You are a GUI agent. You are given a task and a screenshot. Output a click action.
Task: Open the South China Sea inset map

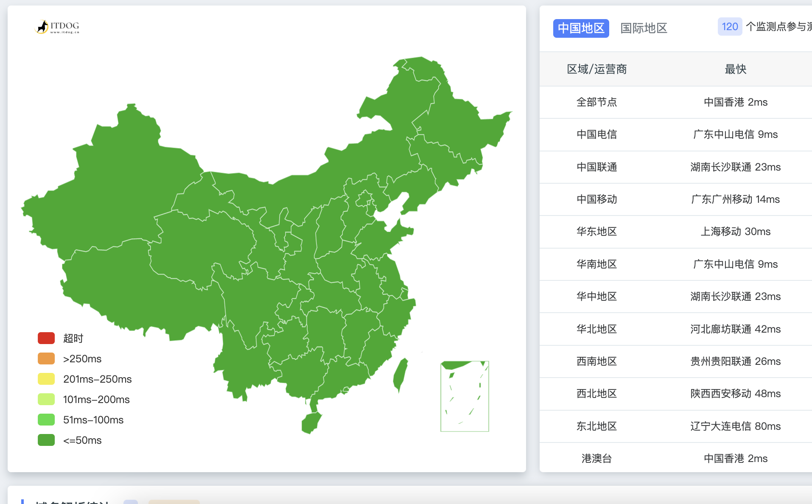(465, 396)
